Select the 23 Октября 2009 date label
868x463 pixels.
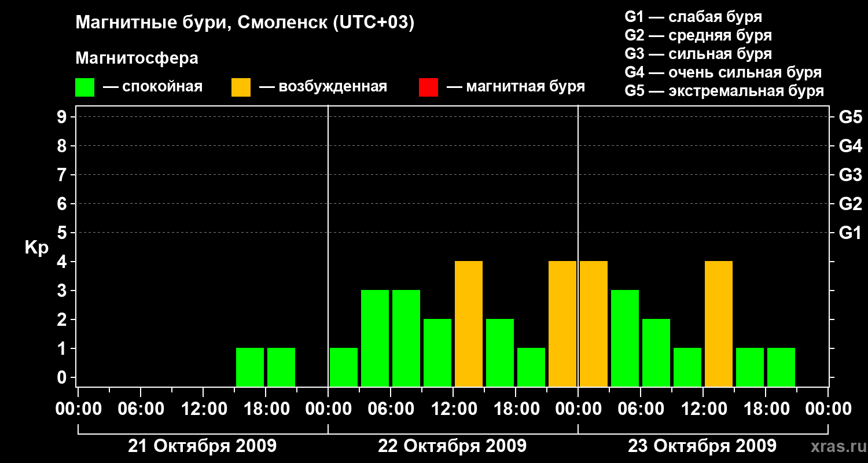[x=702, y=446]
